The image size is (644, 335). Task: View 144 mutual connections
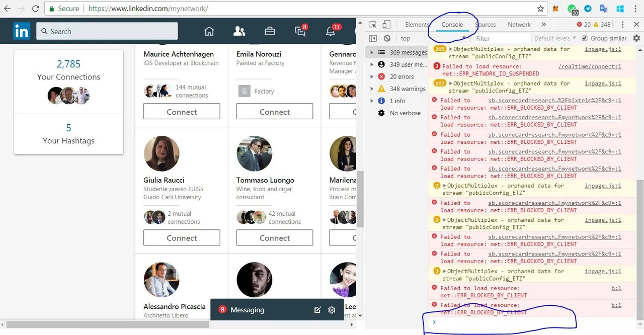192,91
